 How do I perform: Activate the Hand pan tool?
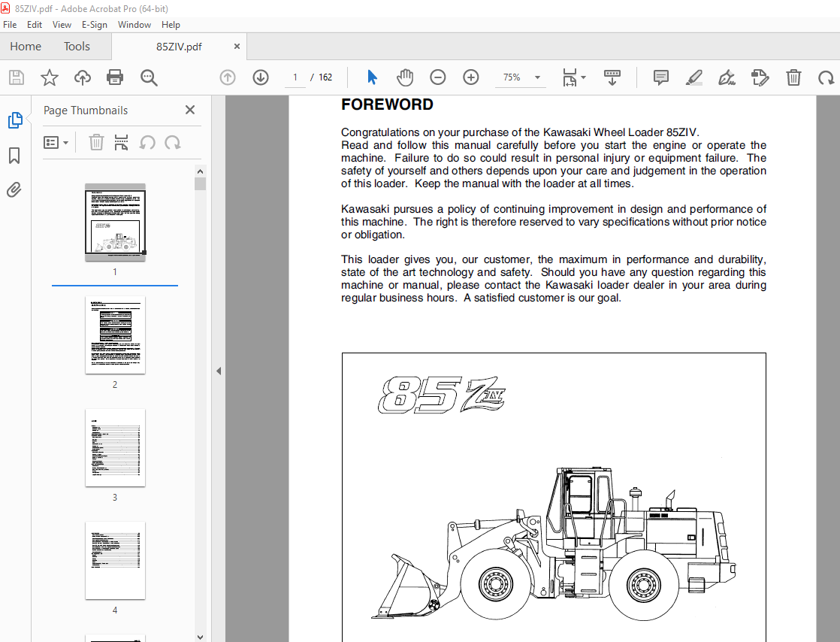coord(405,77)
